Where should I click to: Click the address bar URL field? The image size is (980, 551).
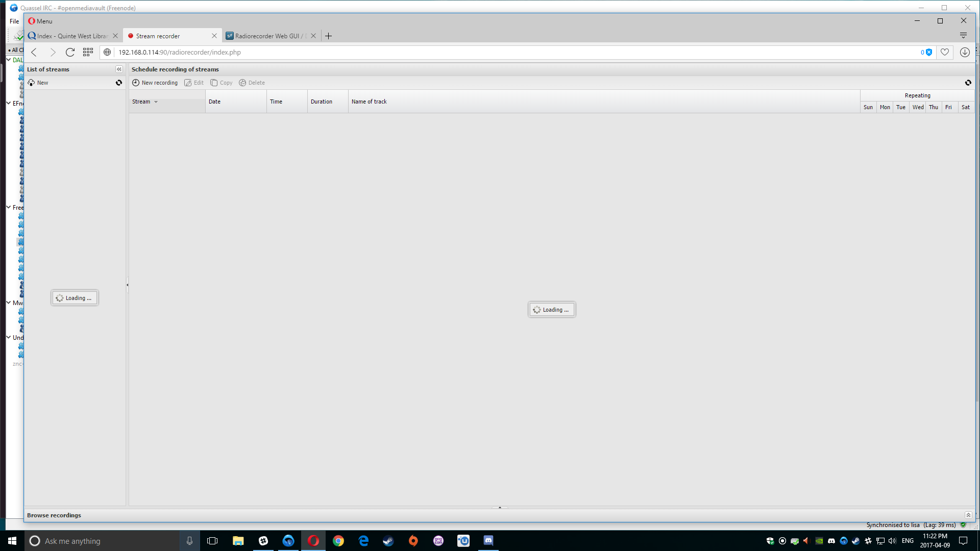pos(516,52)
